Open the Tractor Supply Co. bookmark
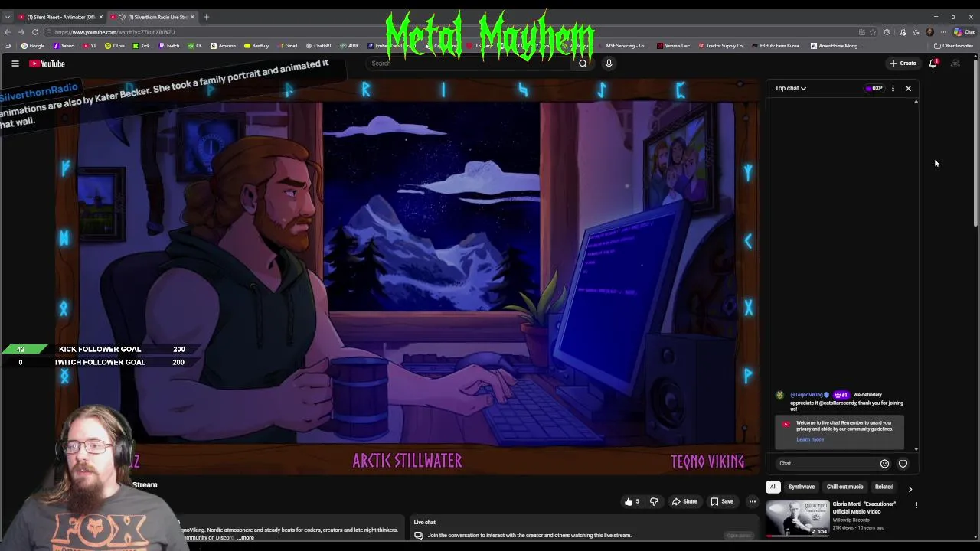The image size is (980, 551). pos(720,46)
